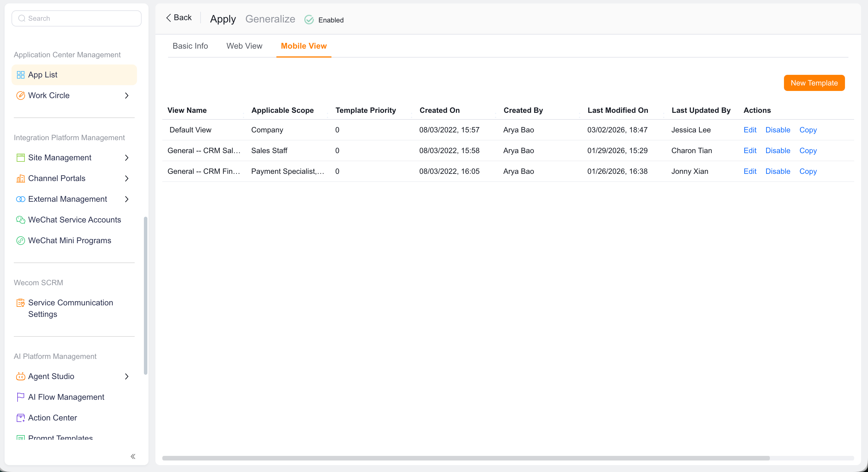Copy the General -- CRM Fin... view

pyautogui.click(x=808, y=171)
